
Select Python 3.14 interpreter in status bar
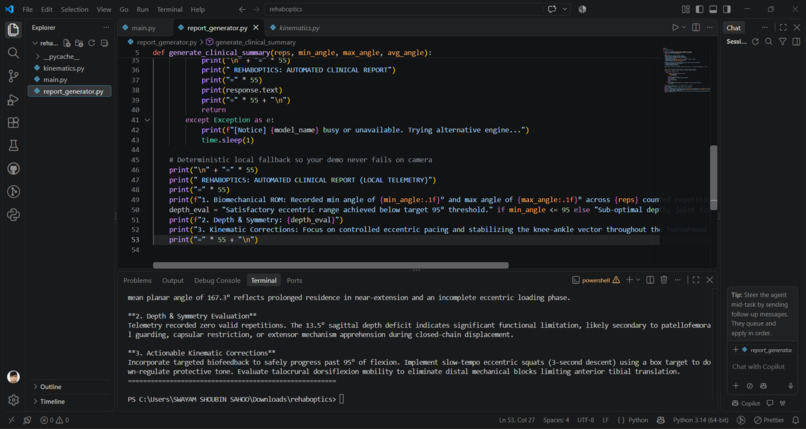(701, 420)
